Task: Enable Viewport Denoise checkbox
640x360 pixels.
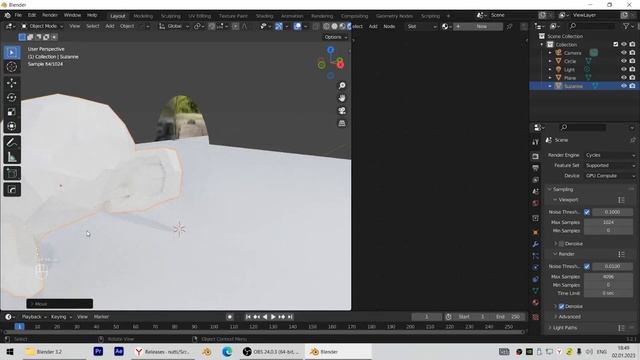Action: pyautogui.click(x=561, y=244)
